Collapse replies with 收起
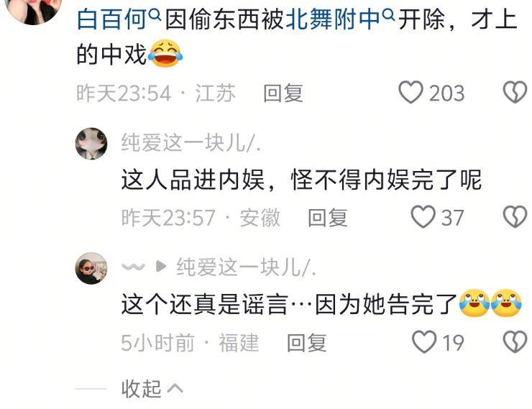Image resolution: width=532 pixels, height=409 pixels. (x=152, y=389)
